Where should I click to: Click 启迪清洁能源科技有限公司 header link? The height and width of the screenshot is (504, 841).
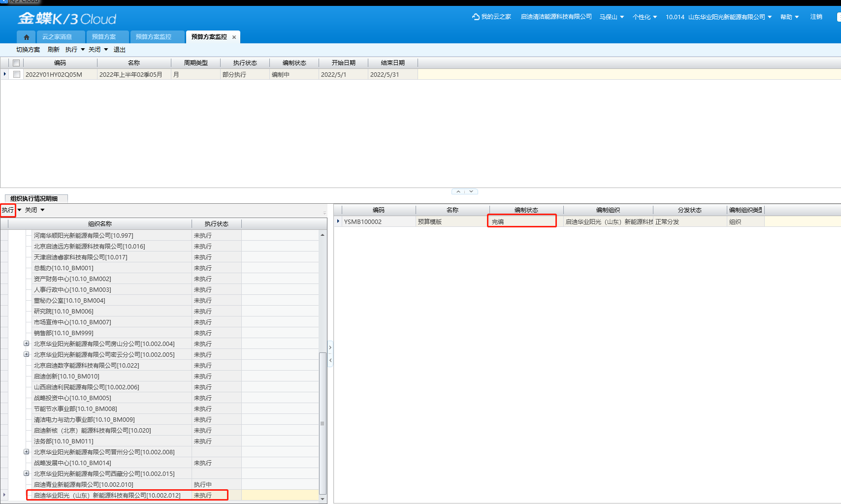tap(556, 17)
